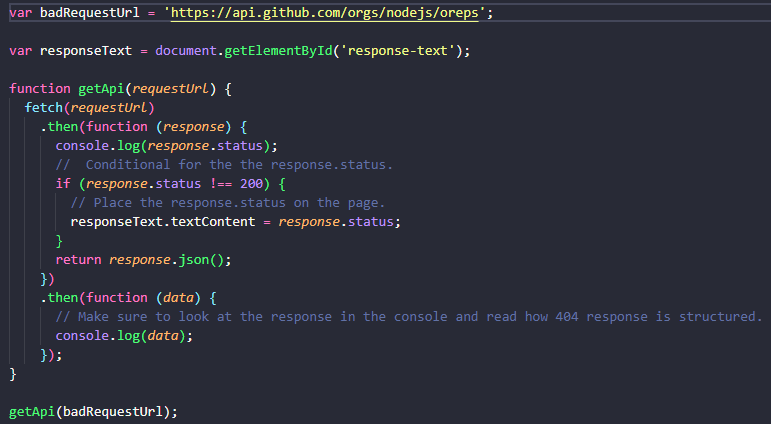Click the getApi function name definition
Viewport: 771px width, 424px height.
[x=101, y=89]
